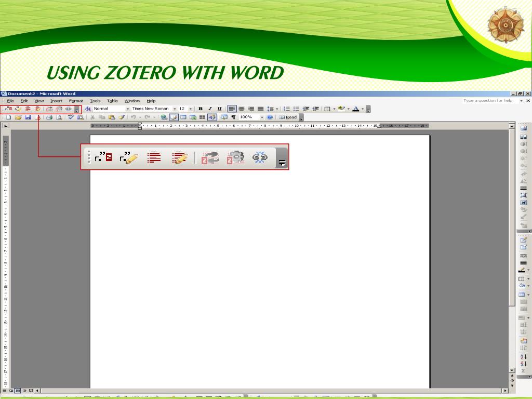Open the Insert menu
The width and height of the screenshot is (532, 399).
(56, 101)
